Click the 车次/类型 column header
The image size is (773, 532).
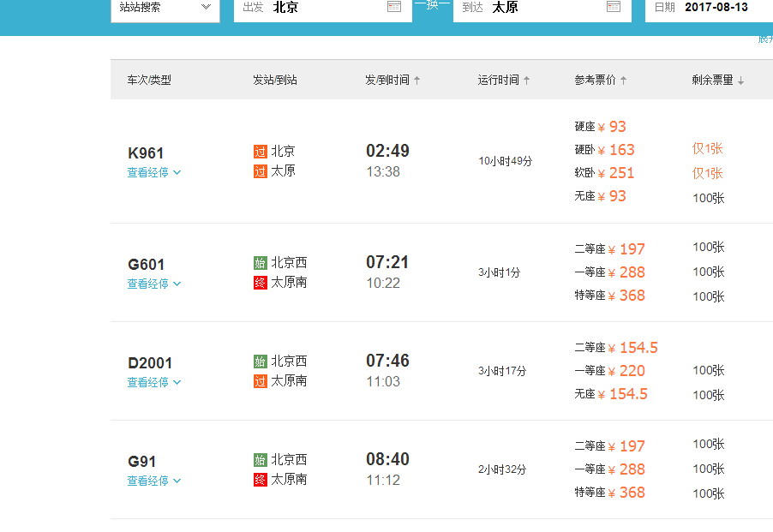pos(149,81)
